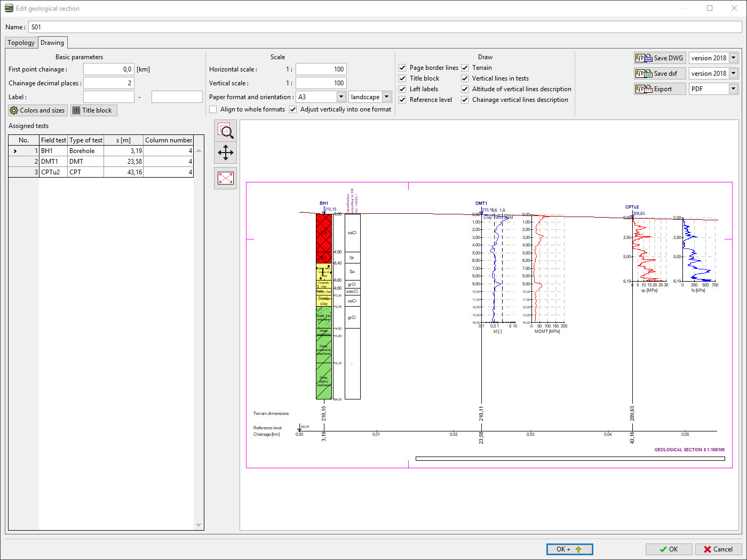
Task: Click the OK + up arrow button
Action: pos(569,549)
